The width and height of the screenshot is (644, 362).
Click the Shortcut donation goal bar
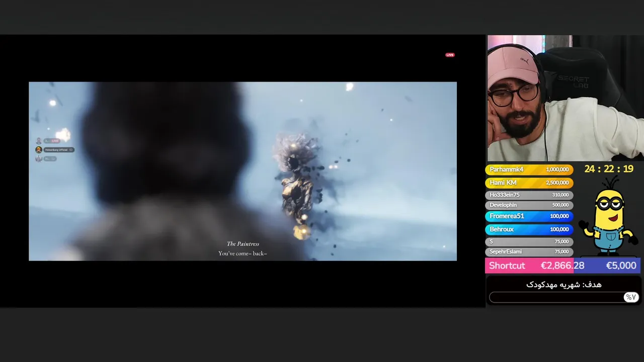[562, 265]
